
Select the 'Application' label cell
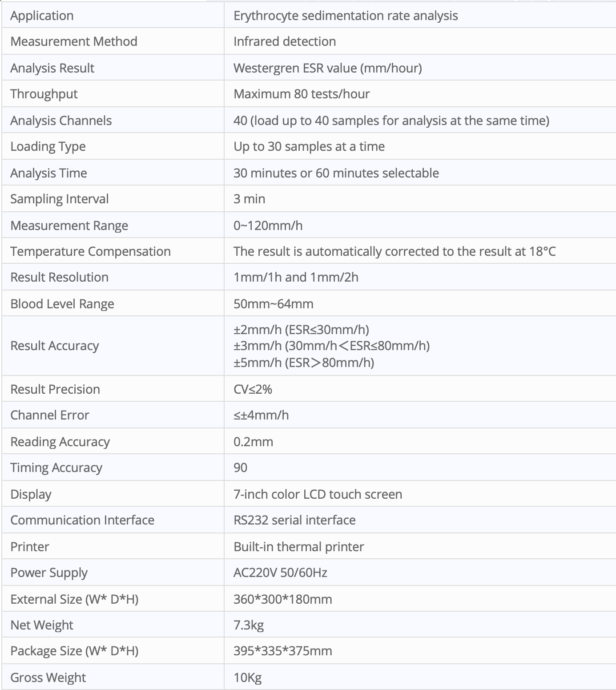pos(113,15)
